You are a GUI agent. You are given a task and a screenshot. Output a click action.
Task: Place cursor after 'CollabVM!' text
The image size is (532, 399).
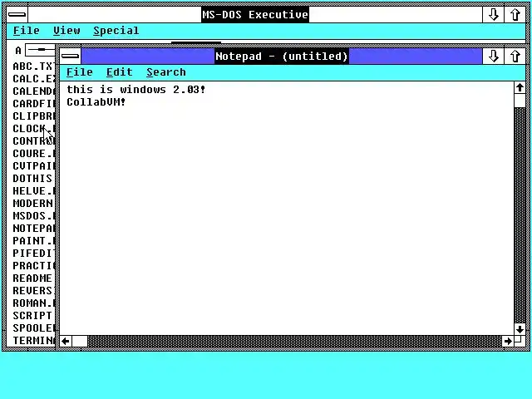coord(127,101)
